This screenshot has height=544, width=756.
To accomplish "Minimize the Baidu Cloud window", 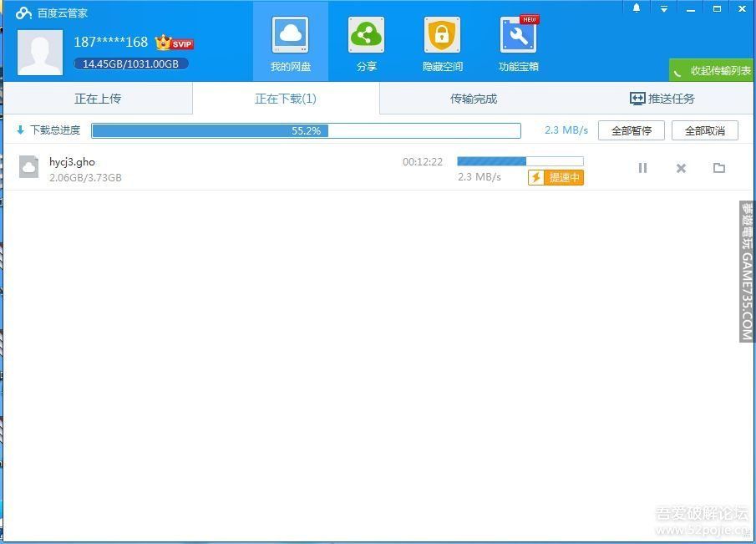I will click(691, 8).
